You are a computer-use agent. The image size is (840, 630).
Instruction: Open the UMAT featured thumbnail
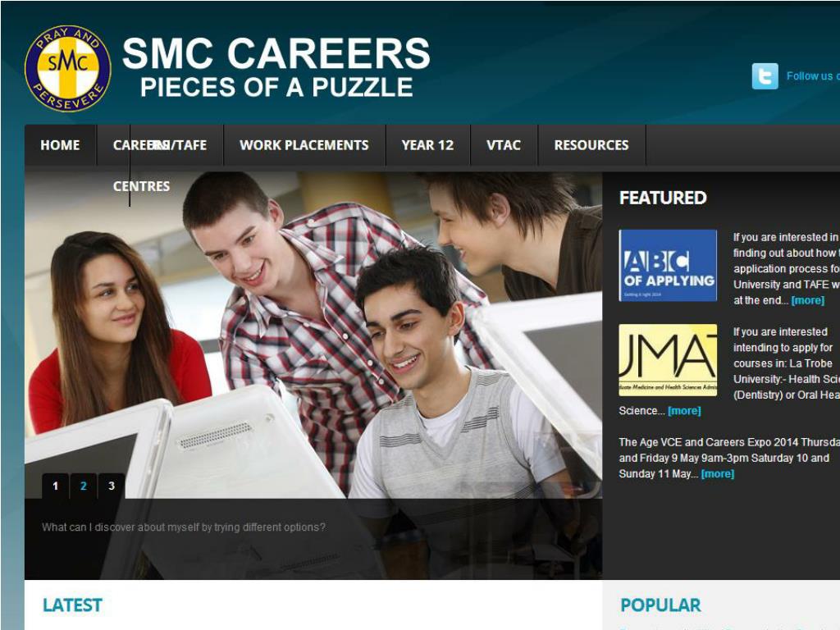coord(668,360)
